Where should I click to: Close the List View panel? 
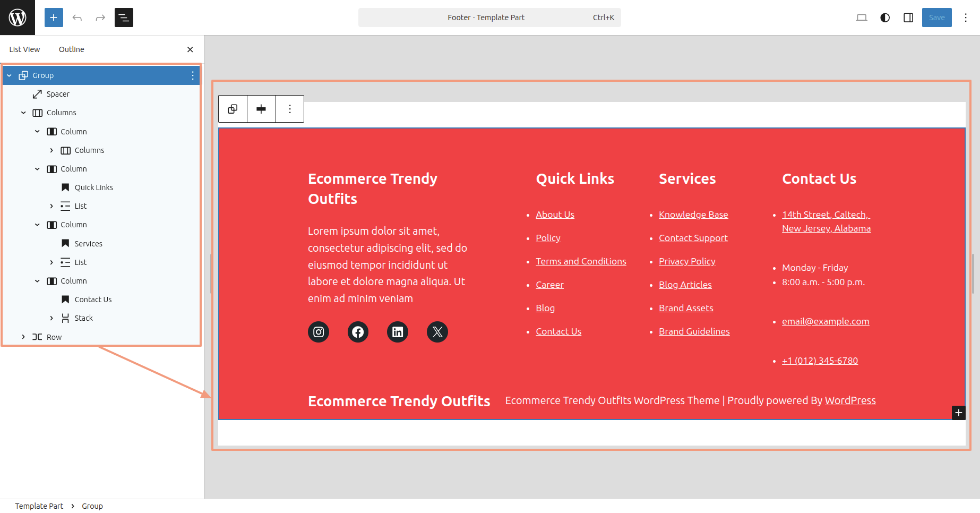pos(190,49)
